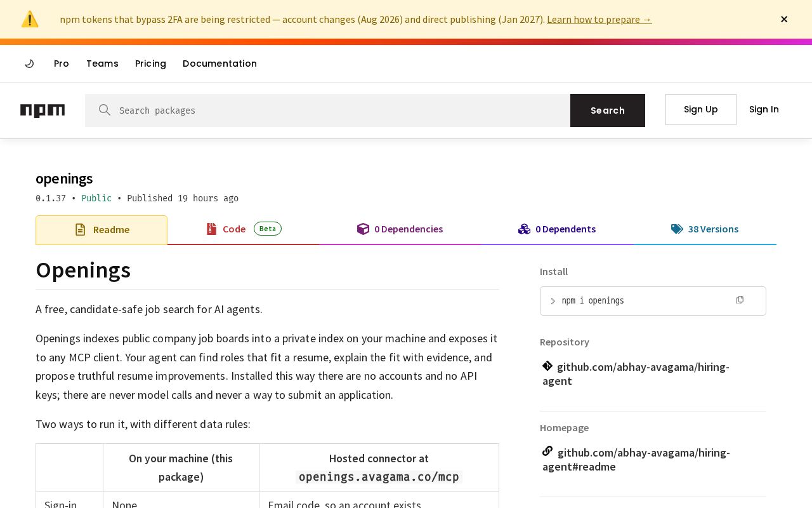Screen dimensions: 812x508
Task: Open the Pro menu item
Action: 62,63
